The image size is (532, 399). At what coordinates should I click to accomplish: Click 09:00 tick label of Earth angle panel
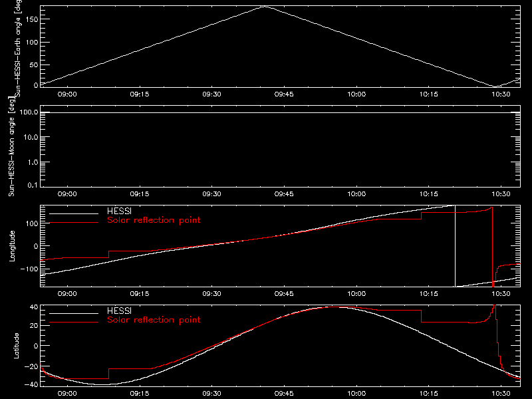point(67,94)
